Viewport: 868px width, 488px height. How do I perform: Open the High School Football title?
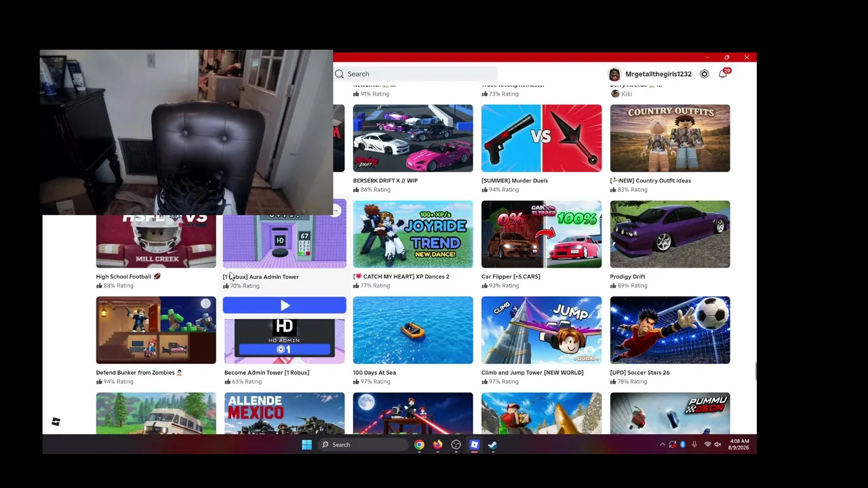(x=128, y=277)
